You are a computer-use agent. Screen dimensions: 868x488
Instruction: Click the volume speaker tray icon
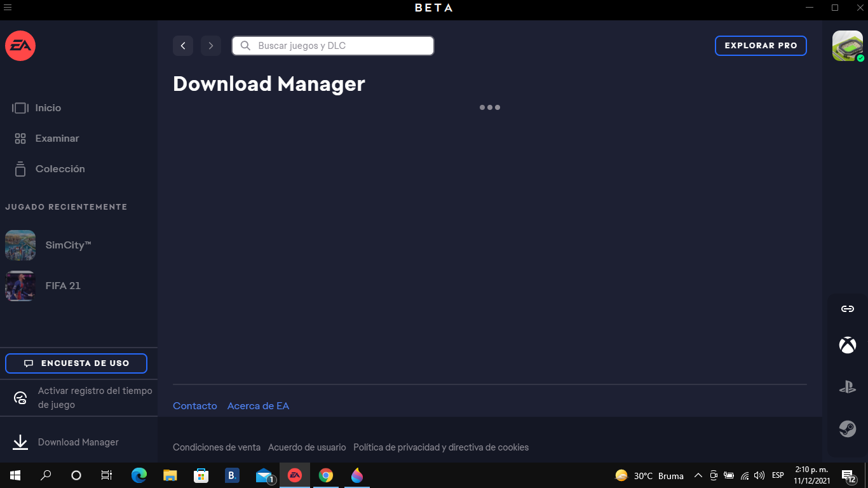point(759,475)
